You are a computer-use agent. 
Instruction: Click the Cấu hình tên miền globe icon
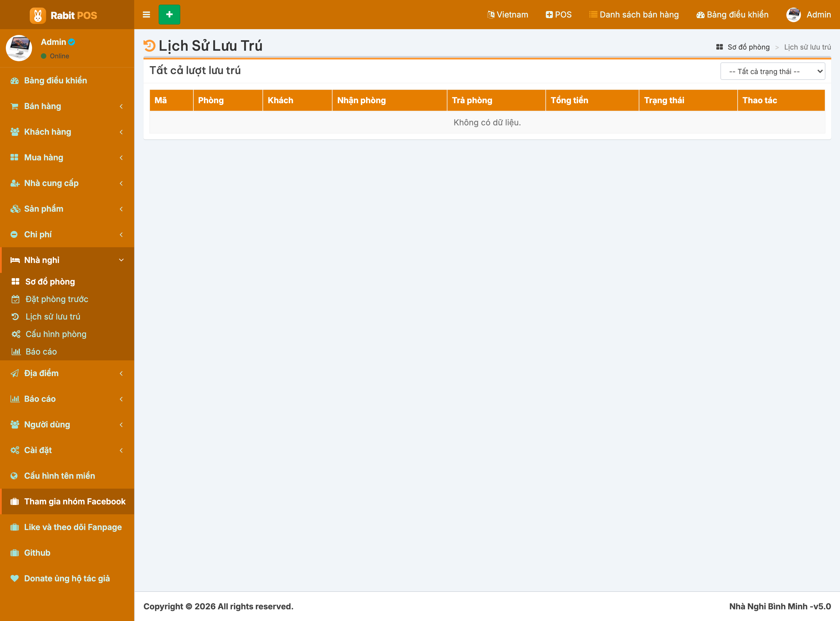coord(14,476)
